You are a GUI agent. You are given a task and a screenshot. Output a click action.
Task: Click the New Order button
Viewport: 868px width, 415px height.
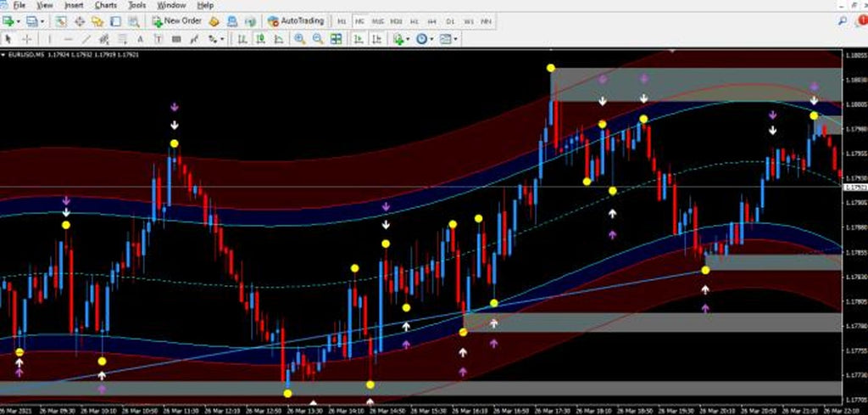click(x=176, y=20)
